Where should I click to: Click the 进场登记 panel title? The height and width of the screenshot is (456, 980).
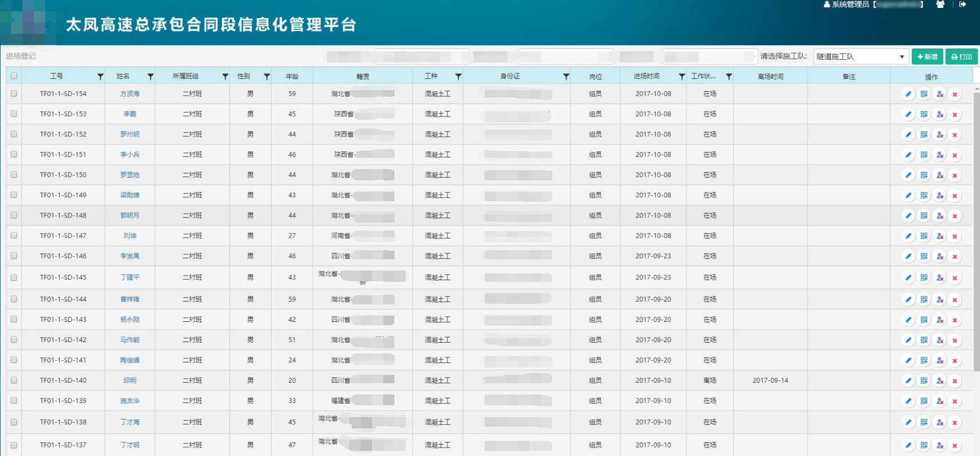click(x=21, y=56)
